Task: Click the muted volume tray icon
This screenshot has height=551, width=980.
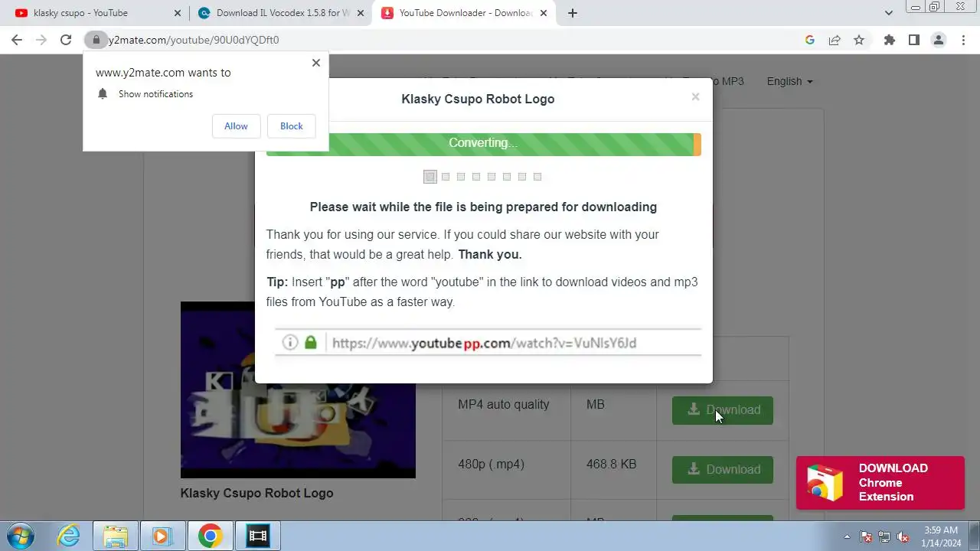Action: point(903,536)
